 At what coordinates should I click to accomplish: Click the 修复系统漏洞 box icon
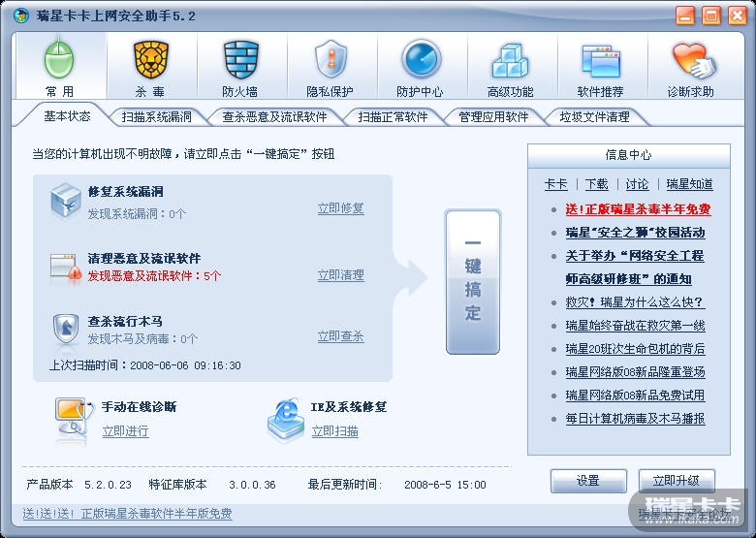(x=65, y=201)
